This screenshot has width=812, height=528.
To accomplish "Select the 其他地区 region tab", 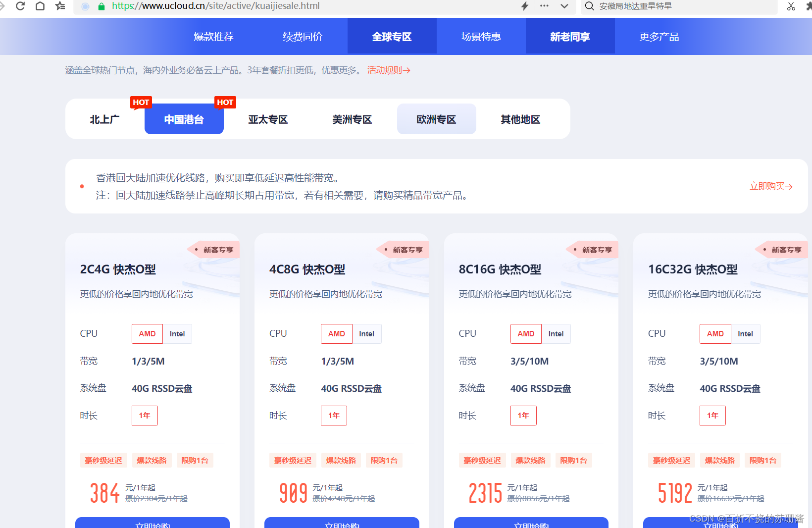I will click(x=520, y=119).
